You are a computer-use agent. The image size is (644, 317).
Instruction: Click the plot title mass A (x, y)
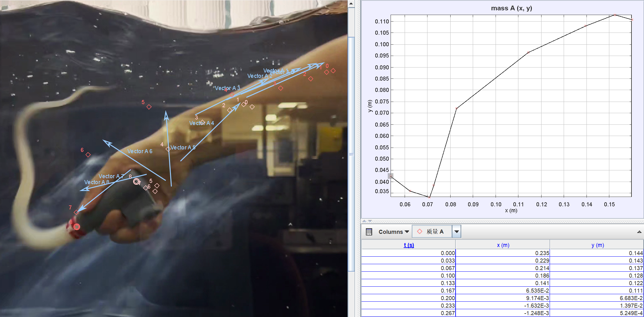pyautogui.click(x=511, y=8)
